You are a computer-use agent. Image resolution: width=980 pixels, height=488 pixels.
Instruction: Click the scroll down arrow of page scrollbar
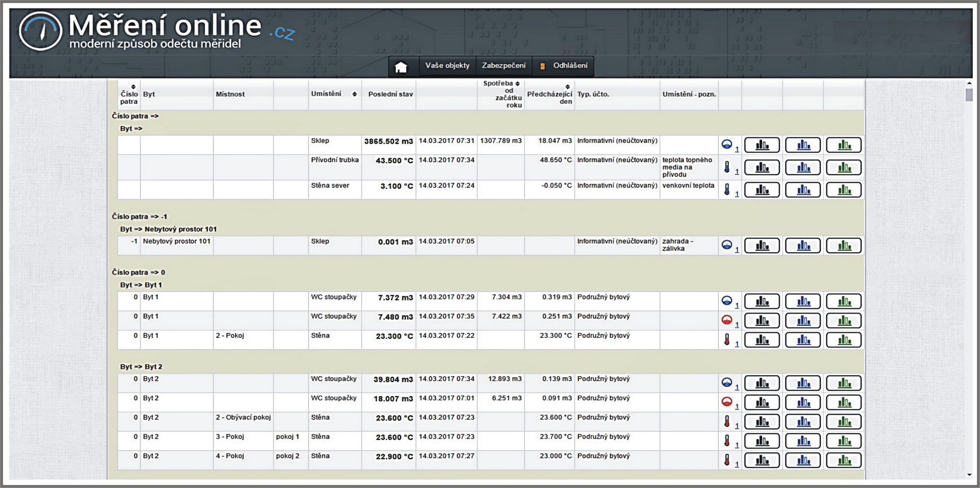pos(969,475)
